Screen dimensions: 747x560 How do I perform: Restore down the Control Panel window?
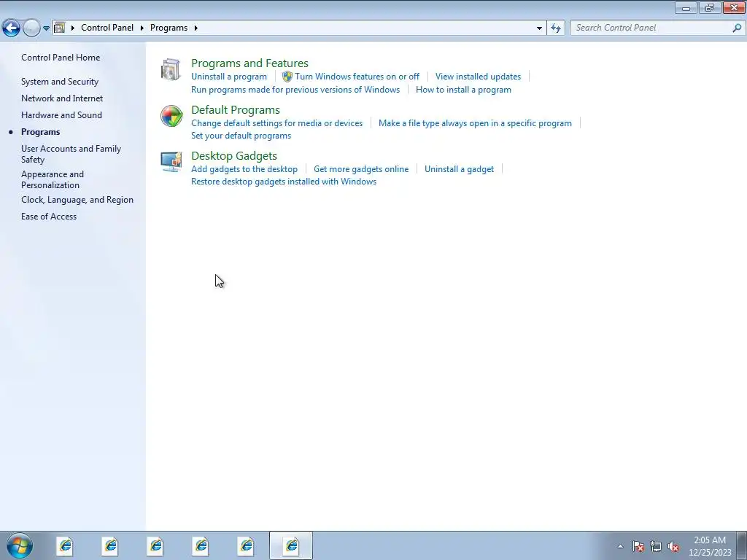710,7
